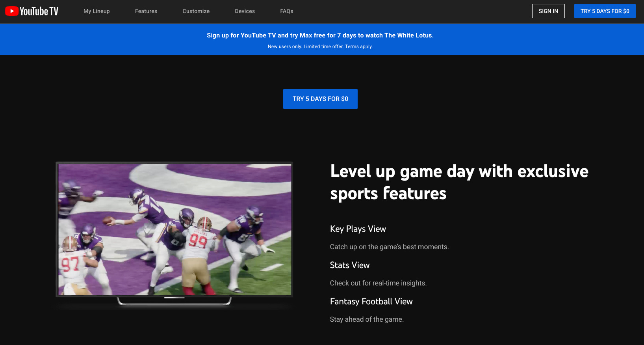Click 'Level up game day' heading
The width and height of the screenshot is (644, 345).
click(x=459, y=182)
